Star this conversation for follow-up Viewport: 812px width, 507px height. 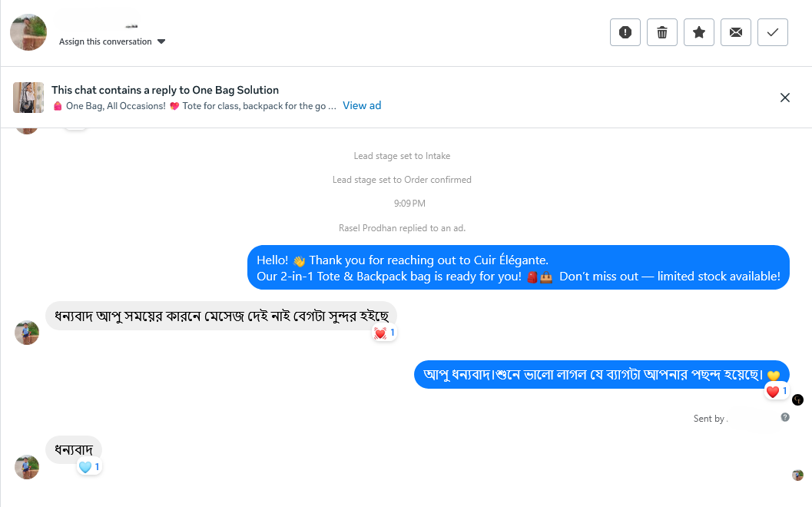[x=698, y=32]
